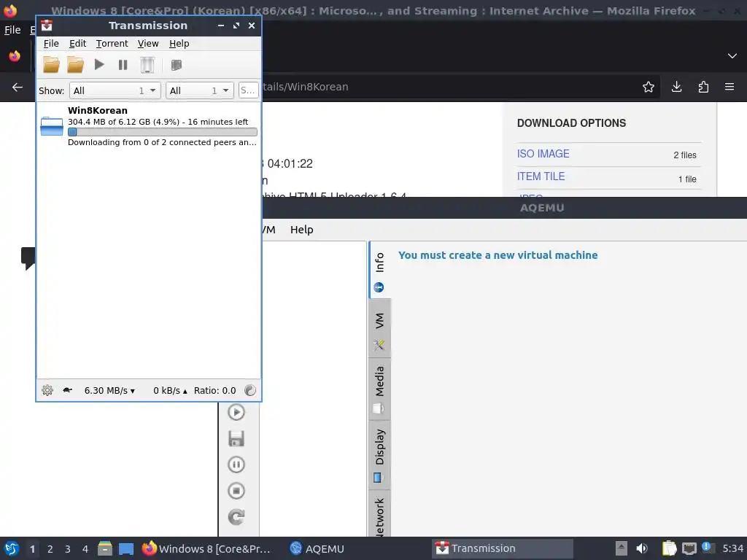Open the clipboard manager tray icon

tap(670, 548)
